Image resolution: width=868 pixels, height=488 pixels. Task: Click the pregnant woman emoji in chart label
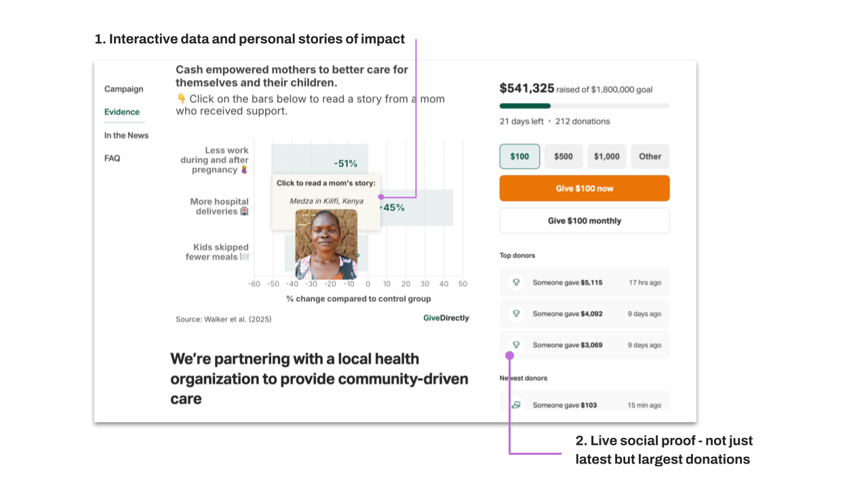pos(244,170)
